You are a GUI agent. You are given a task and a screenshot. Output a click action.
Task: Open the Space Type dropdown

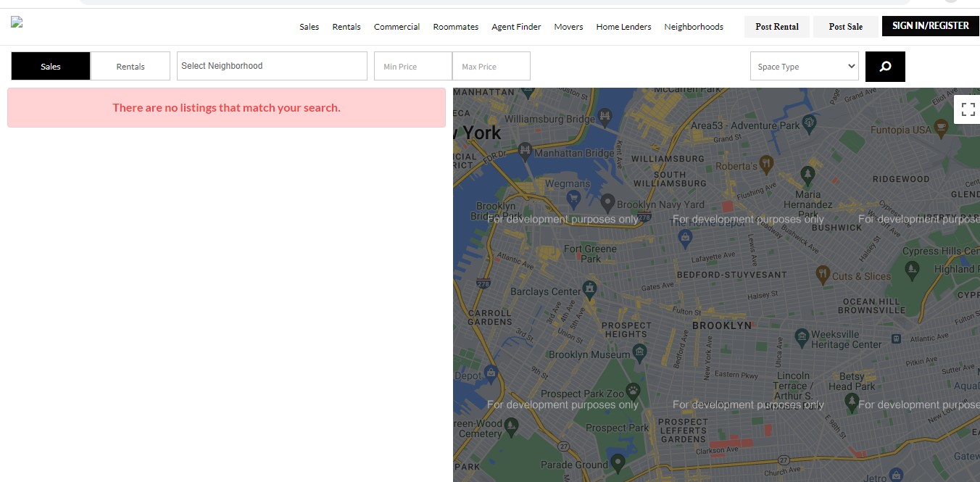[805, 67]
